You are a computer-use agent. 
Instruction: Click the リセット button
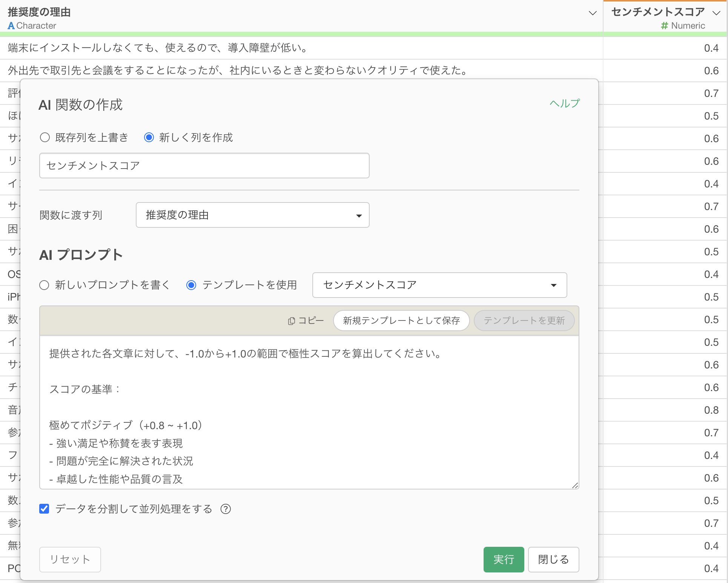point(70,560)
